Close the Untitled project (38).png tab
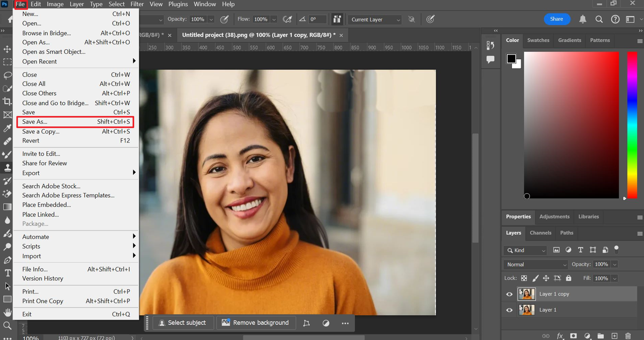Screen dimensions: 644x340 click(342, 35)
